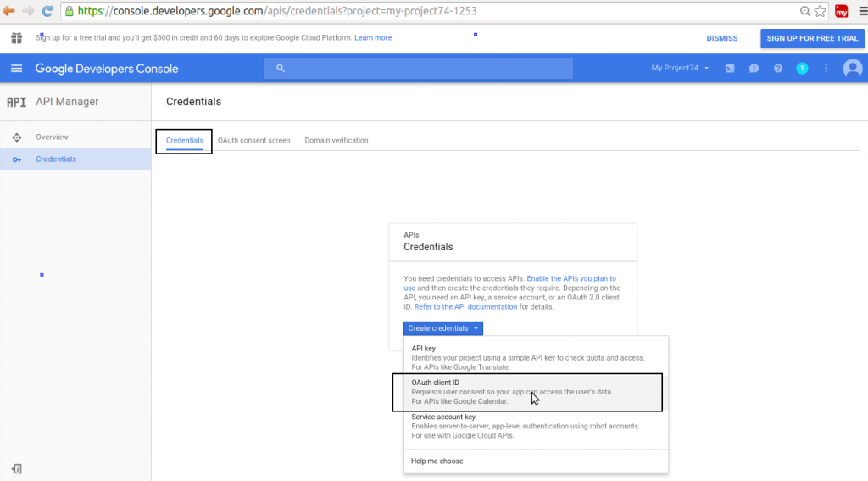View the notifications badge showing 1
Viewport: 868px width, 481px height.
[x=802, y=69]
